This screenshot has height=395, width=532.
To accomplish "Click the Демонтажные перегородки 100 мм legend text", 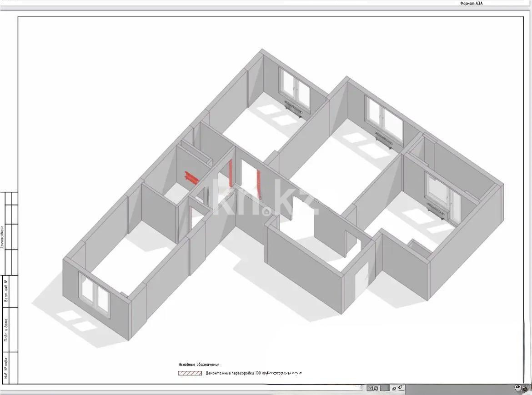I will [239, 372].
